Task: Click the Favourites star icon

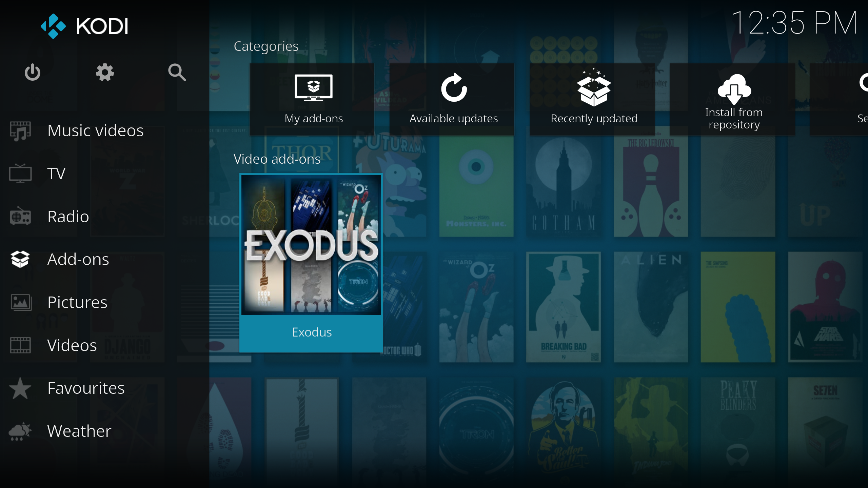Action: point(20,388)
